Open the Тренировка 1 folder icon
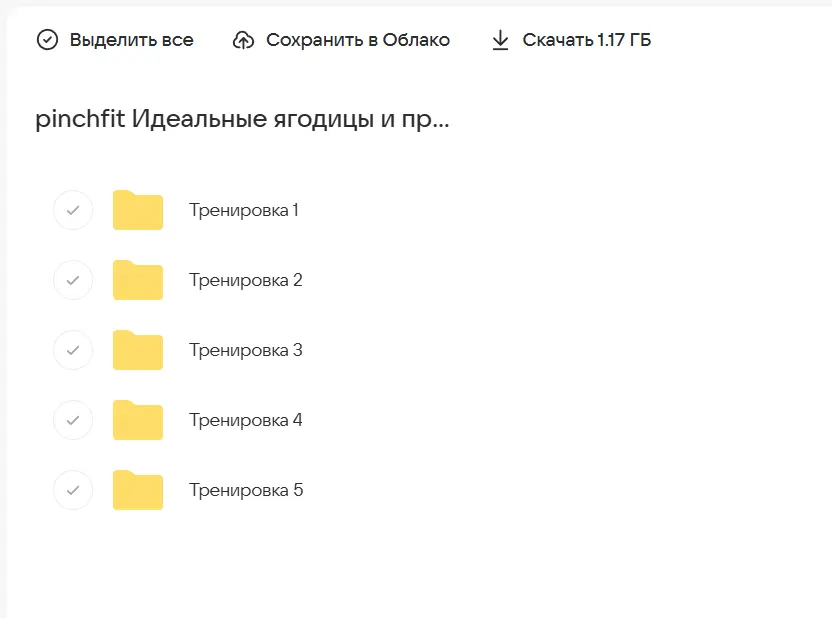 tap(137, 210)
